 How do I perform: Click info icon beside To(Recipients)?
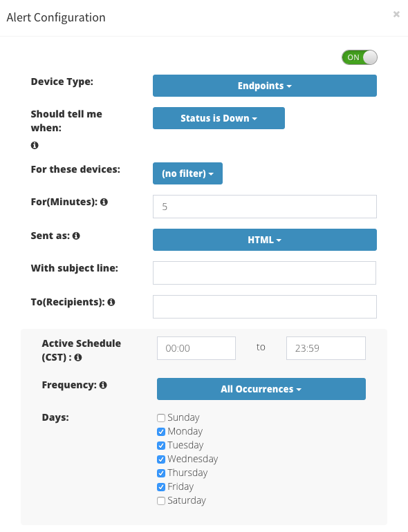[x=111, y=302]
